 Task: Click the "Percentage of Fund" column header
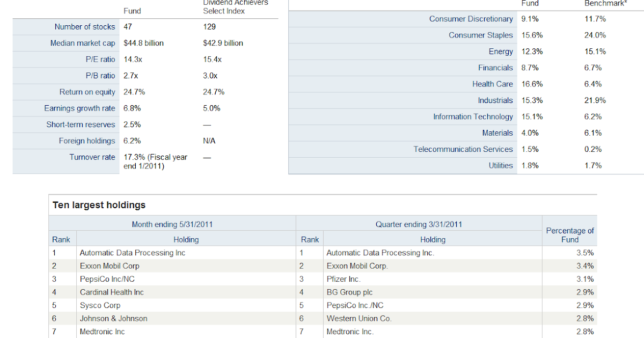[570, 235]
